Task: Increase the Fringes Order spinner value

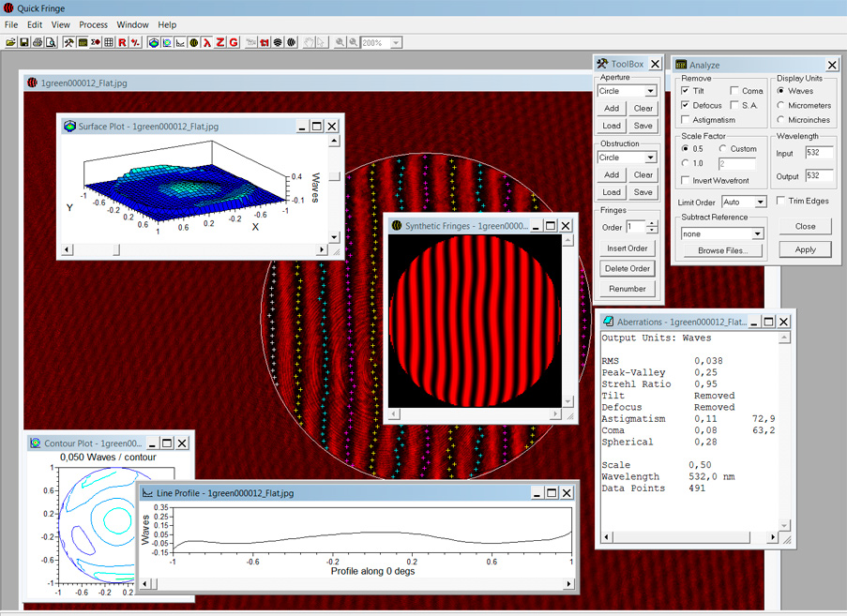Action: point(652,224)
